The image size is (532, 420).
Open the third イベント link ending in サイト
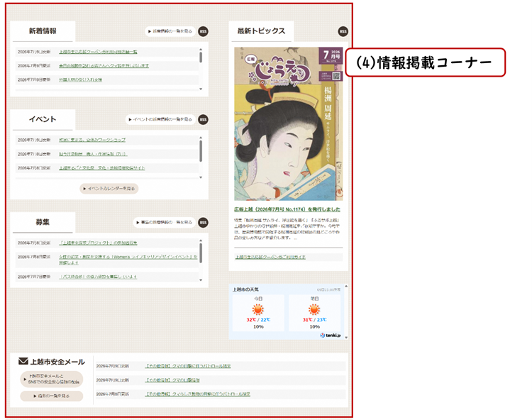(x=101, y=168)
